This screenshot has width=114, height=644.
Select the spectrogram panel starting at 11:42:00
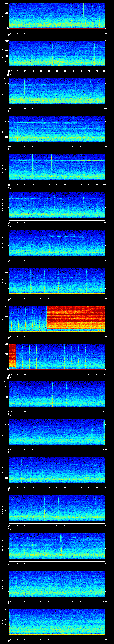point(57,432)
